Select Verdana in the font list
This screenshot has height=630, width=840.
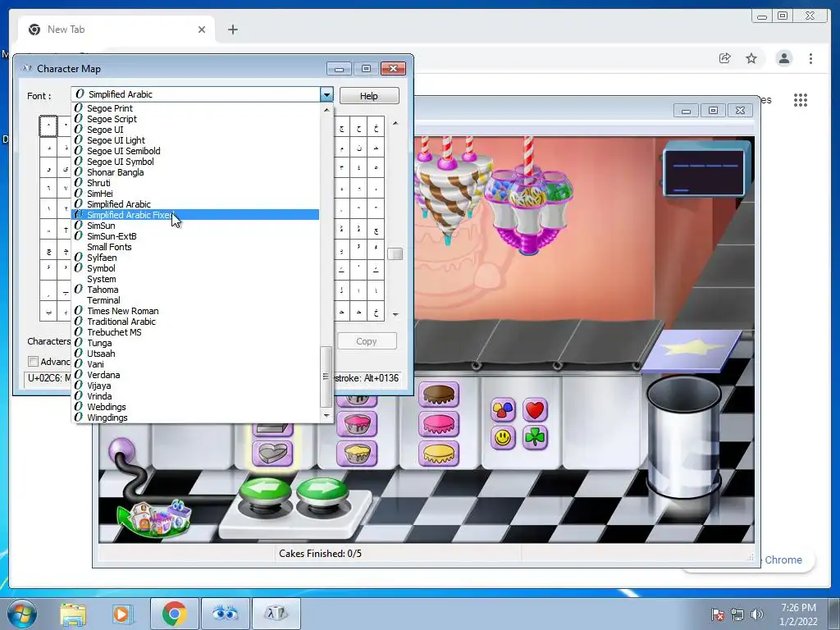pos(195,375)
